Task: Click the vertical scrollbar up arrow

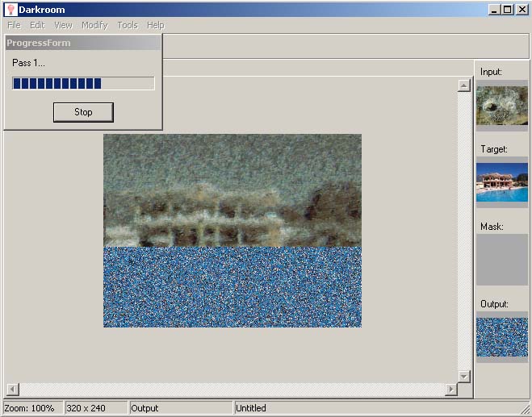Action: pyautogui.click(x=464, y=85)
